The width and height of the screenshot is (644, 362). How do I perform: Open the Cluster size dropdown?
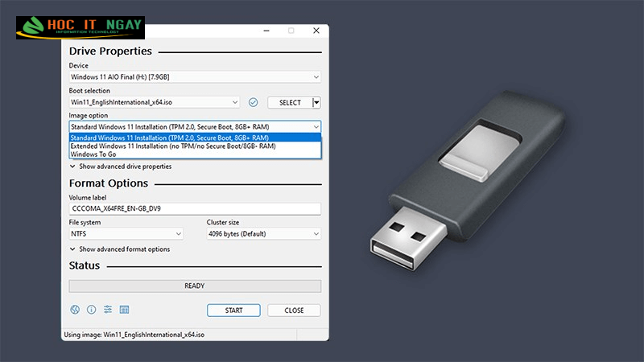tap(264, 233)
